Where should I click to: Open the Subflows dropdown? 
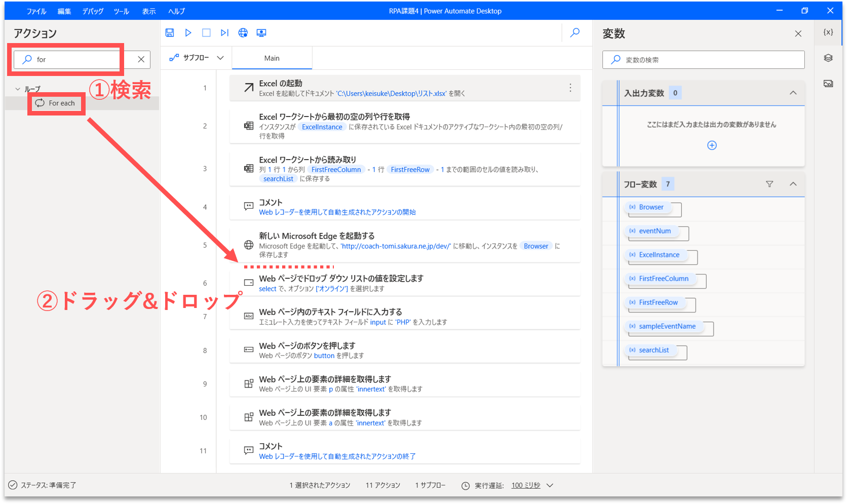pyautogui.click(x=197, y=58)
